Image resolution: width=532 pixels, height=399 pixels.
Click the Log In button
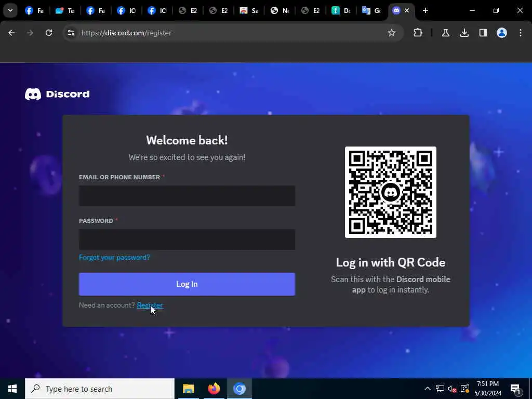tap(187, 284)
